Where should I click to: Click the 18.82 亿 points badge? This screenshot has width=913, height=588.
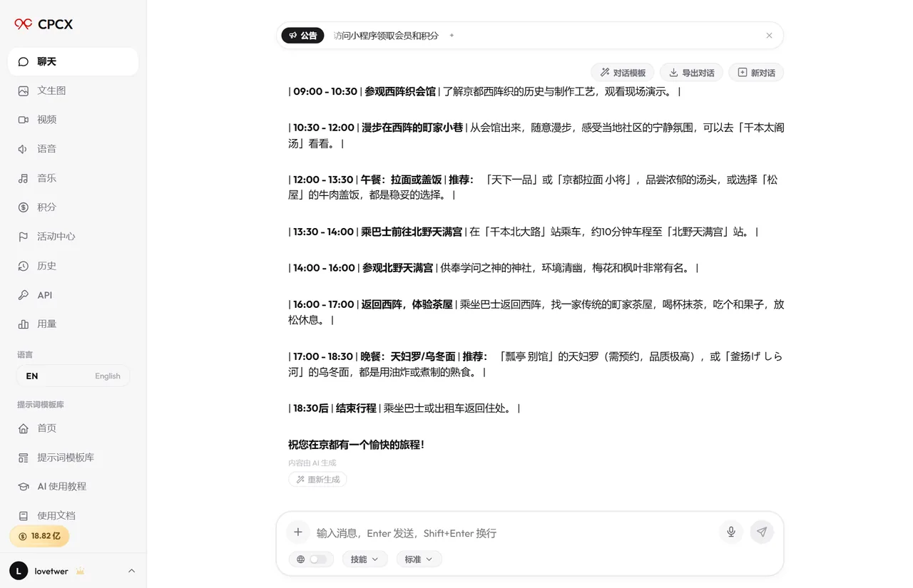pos(39,536)
